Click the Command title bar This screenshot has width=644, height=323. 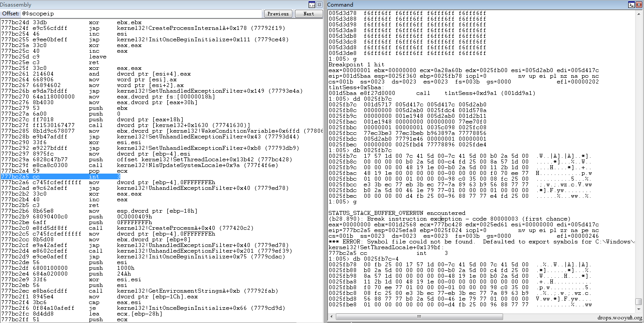tap(476, 5)
